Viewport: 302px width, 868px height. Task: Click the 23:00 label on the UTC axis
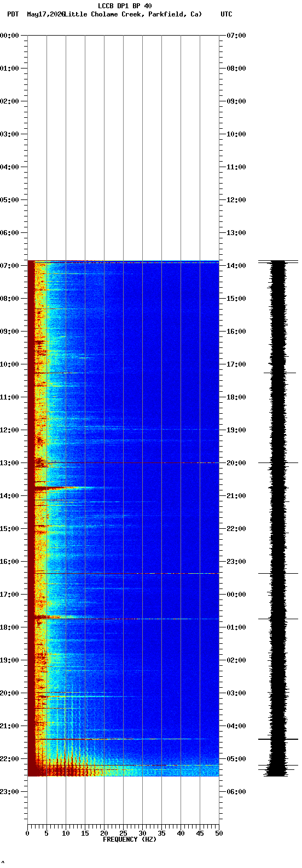pos(236,562)
